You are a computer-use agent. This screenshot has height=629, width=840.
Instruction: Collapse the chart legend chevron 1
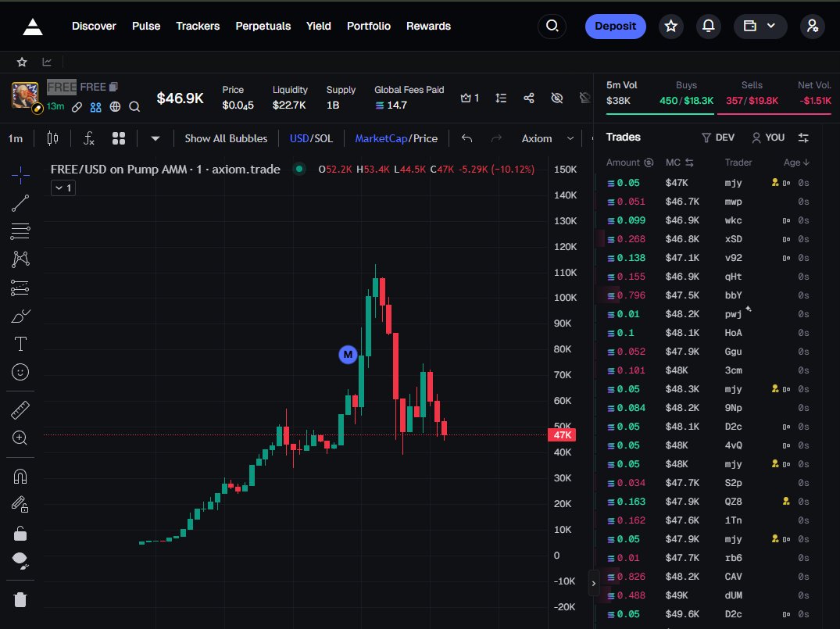[63, 188]
